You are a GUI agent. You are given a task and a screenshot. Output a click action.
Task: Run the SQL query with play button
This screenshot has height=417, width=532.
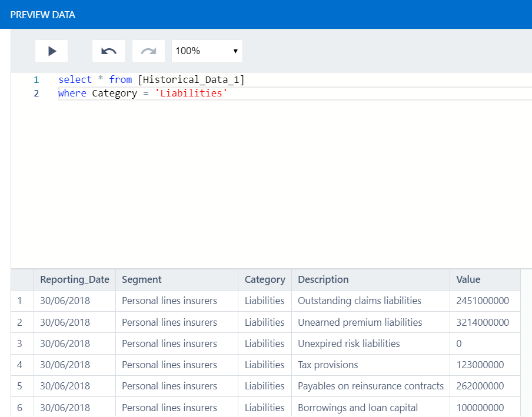click(x=52, y=51)
